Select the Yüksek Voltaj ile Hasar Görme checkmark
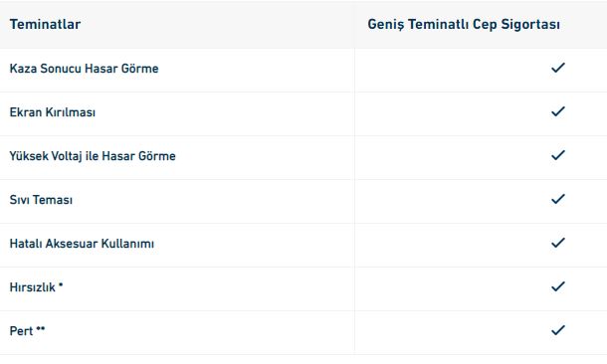 point(558,155)
